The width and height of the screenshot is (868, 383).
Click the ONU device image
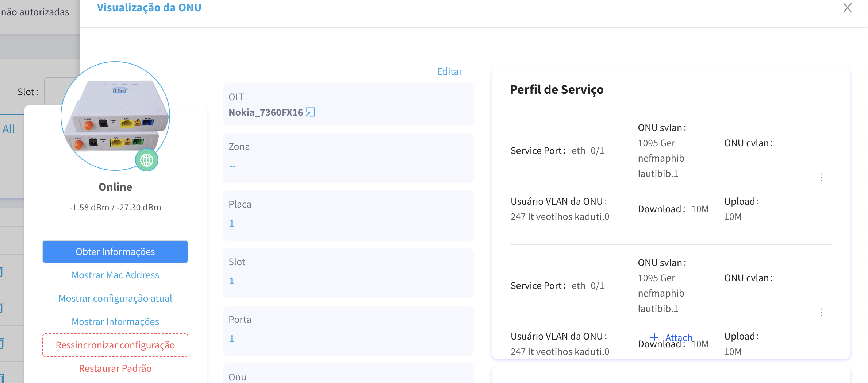click(115, 116)
